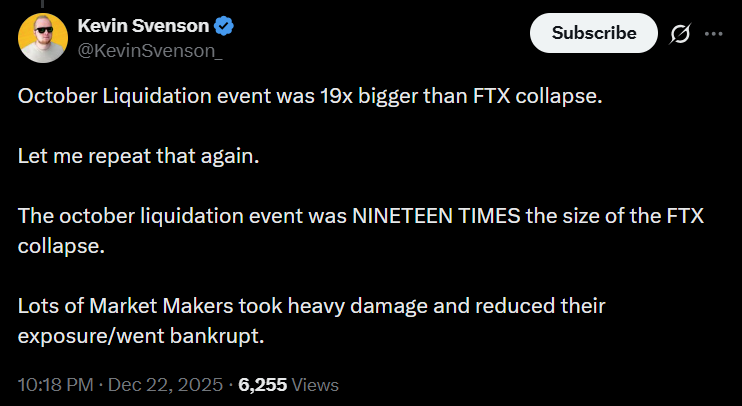This screenshot has height=406, width=742.
Task: Click the Subscribe button
Action: [593, 33]
